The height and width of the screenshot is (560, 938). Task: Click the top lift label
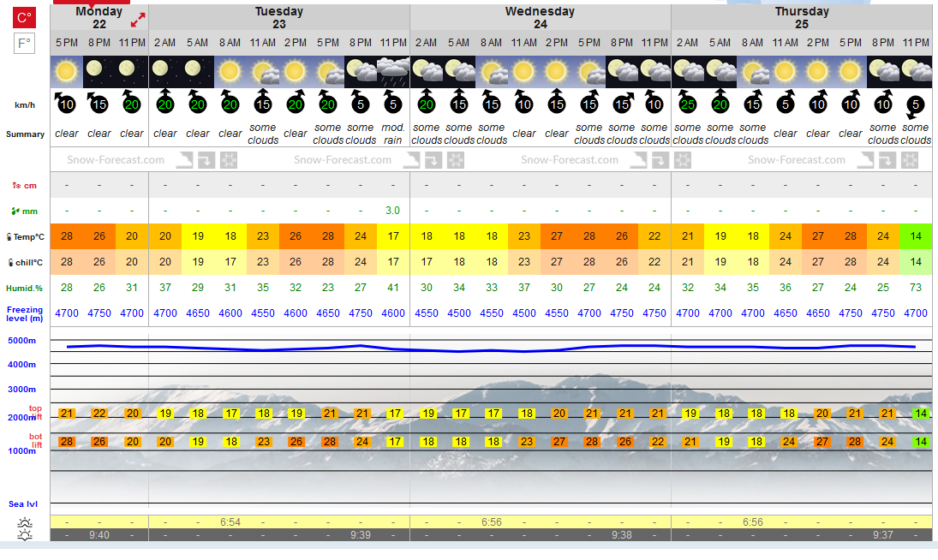[x=36, y=412]
